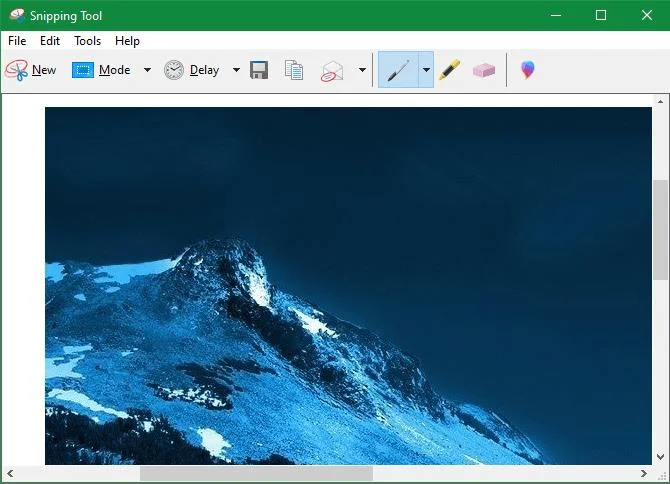
Task: Start a New snip
Action: tap(31, 70)
